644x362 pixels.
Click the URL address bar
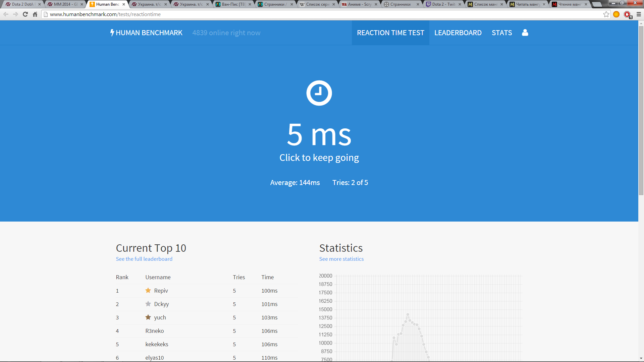pos(302,14)
